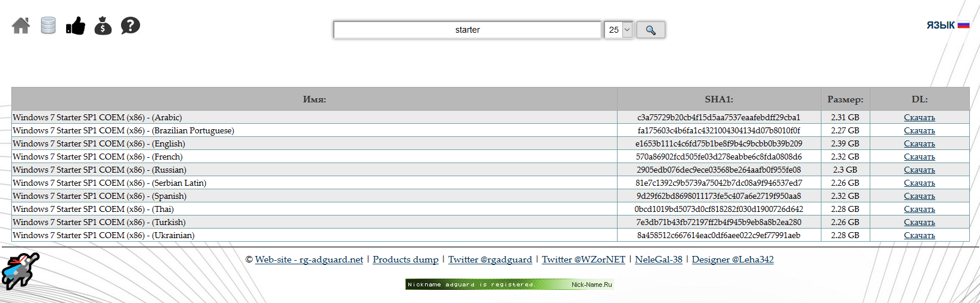The image size is (980, 303).
Task: Go to the home page icon
Action: coord(21,26)
